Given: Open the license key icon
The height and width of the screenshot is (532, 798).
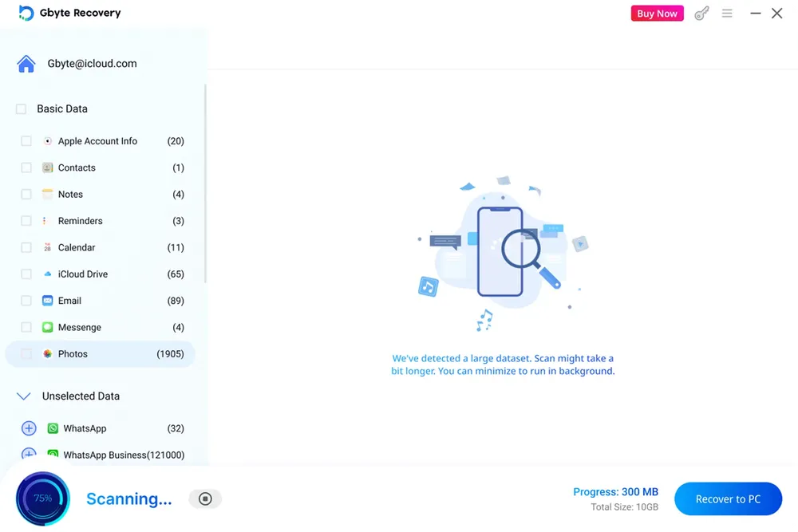Looking at the screenshot, I should click(x=701, y=14).
